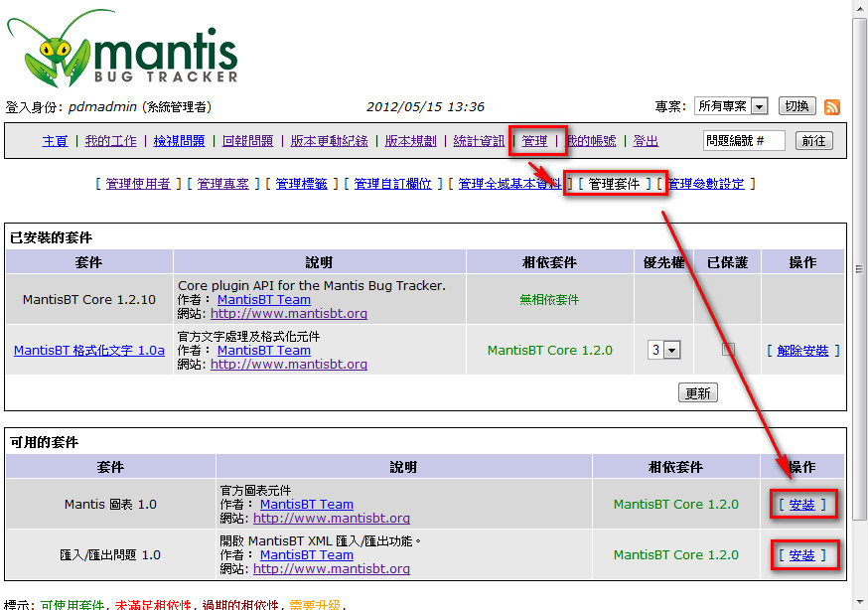This screenshot has height=610, width=868.
Task: Click 解除安裝 for MantisBT 格式化文字
Action: pyautogui.click(x=802, y=351)
